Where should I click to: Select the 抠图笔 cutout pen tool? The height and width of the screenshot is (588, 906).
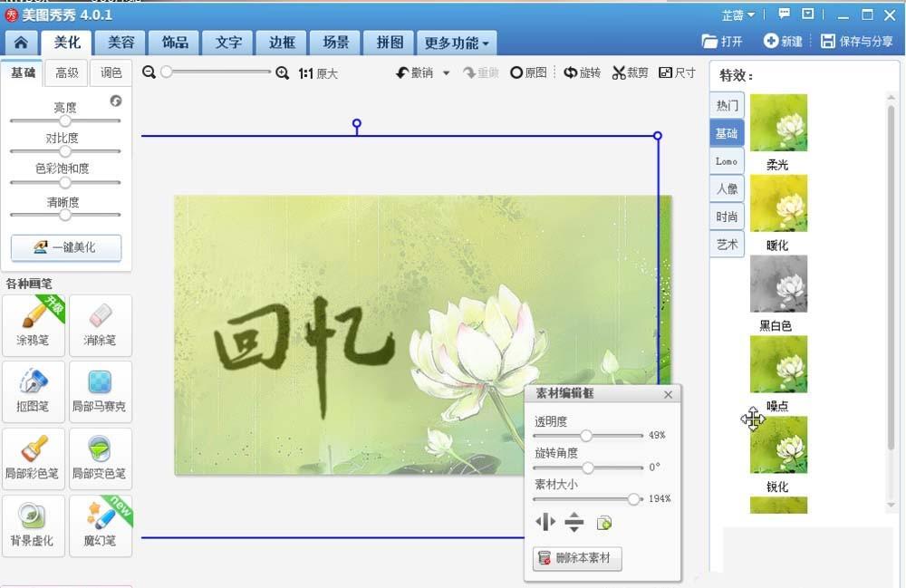coord(34,391)
